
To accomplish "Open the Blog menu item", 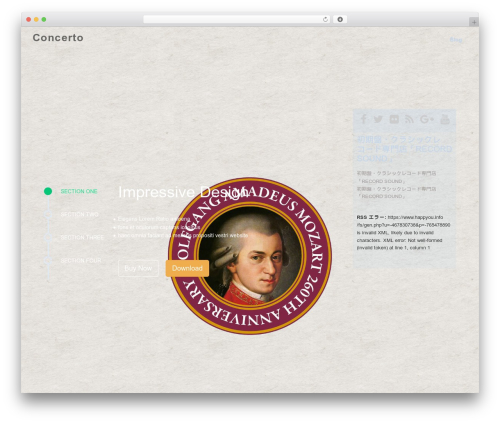I will [x=456, y=40].
